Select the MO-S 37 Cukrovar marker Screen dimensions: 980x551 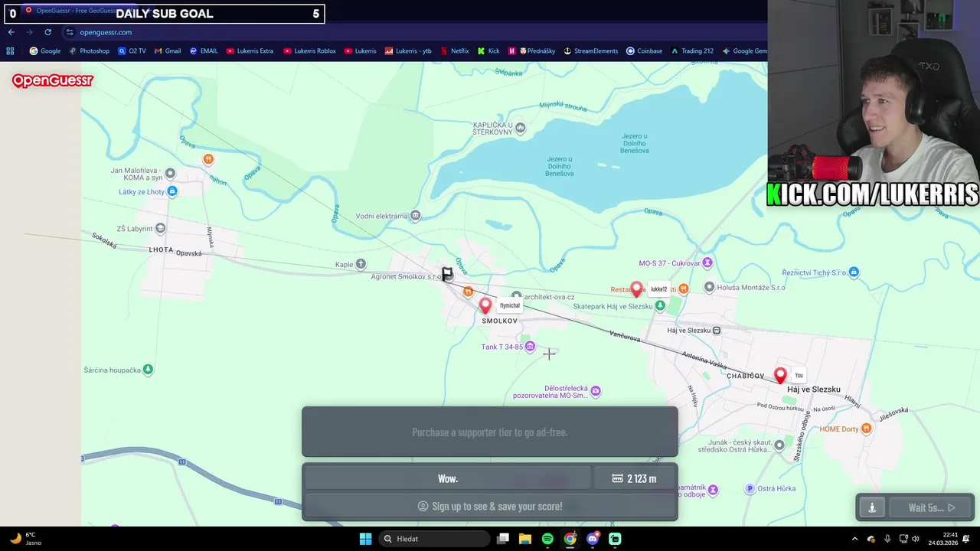(x=708, y=262)
